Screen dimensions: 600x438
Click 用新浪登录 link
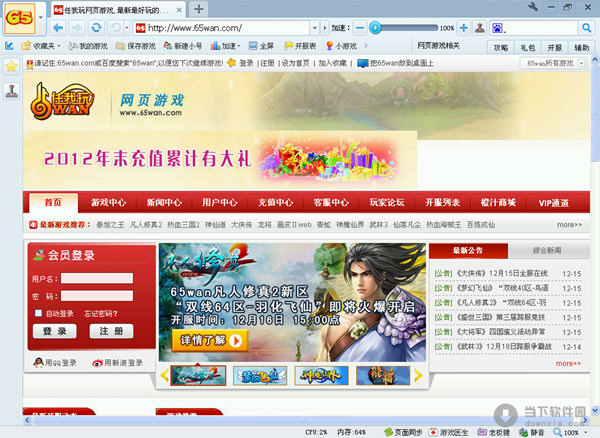tap(117, 363)
